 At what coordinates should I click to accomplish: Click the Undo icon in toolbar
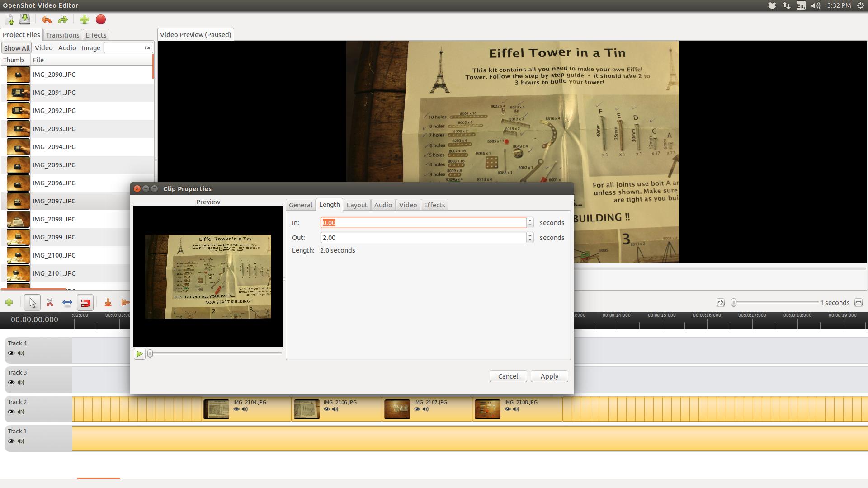(46, 20)
